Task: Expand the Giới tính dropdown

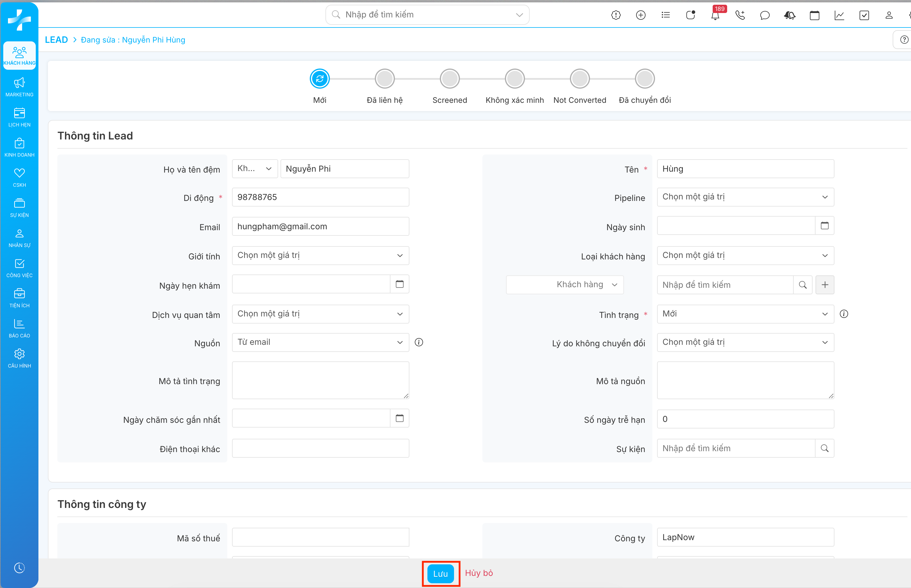Action: [x=320, y=255]
